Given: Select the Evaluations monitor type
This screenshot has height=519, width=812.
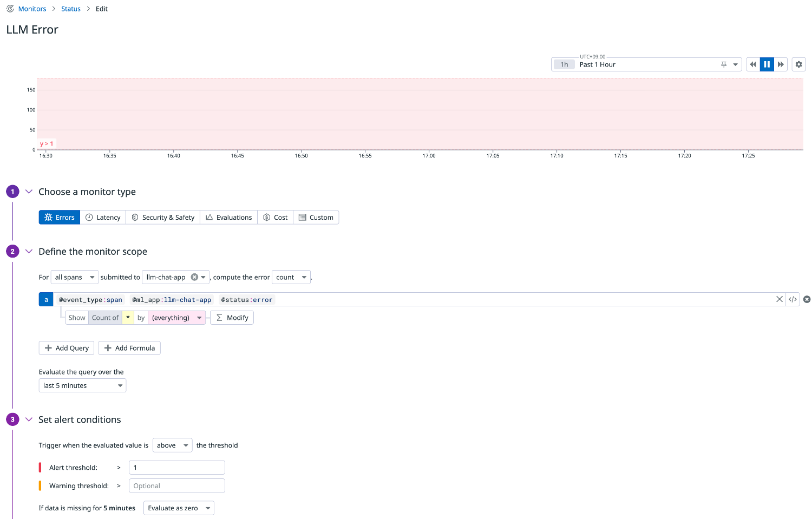Looking at the screenshot, I should (x=228, y=217).
